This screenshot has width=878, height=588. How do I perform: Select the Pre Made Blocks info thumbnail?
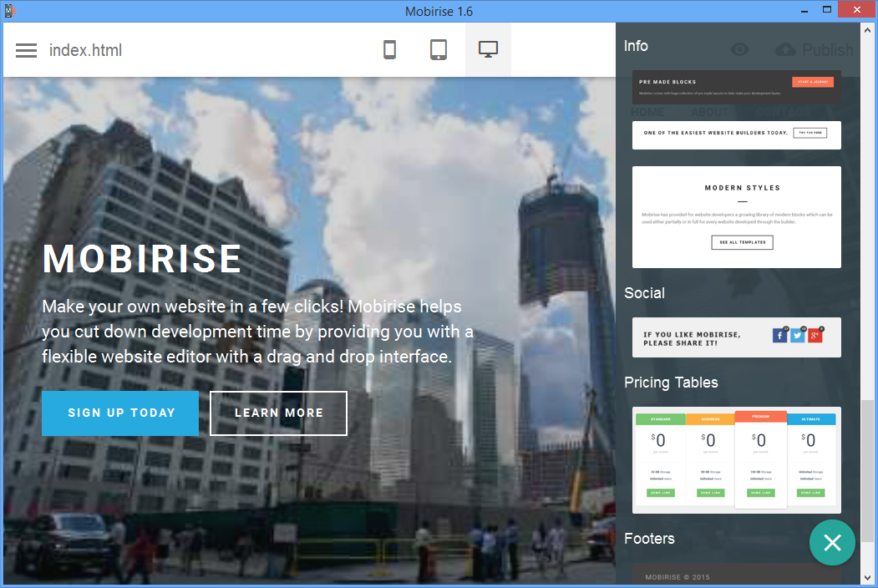tap(736, 87)
